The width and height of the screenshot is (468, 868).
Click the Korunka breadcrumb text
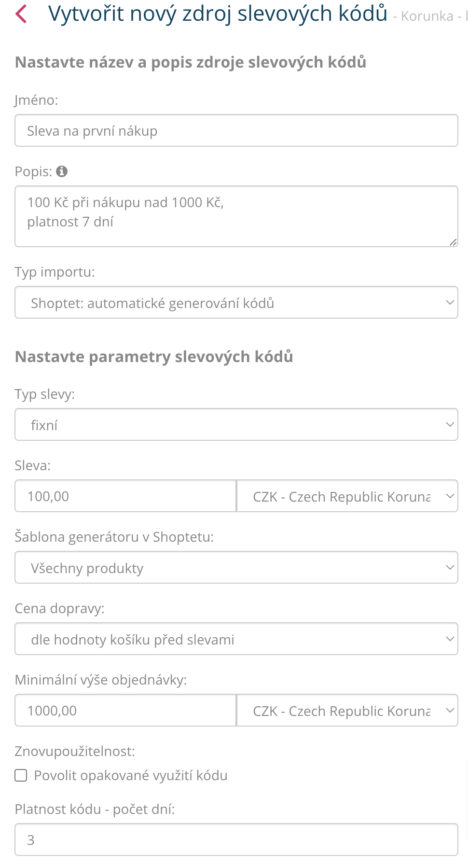tap(427, 16)
